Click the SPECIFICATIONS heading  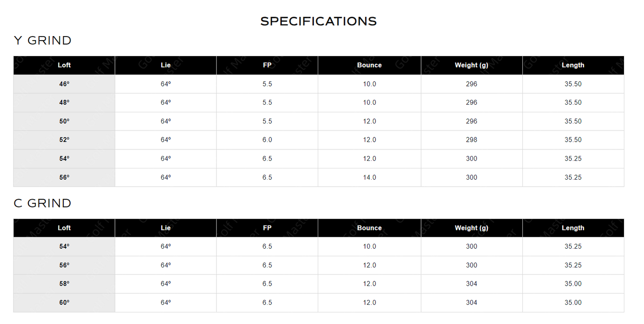click(x=318, y=21)
